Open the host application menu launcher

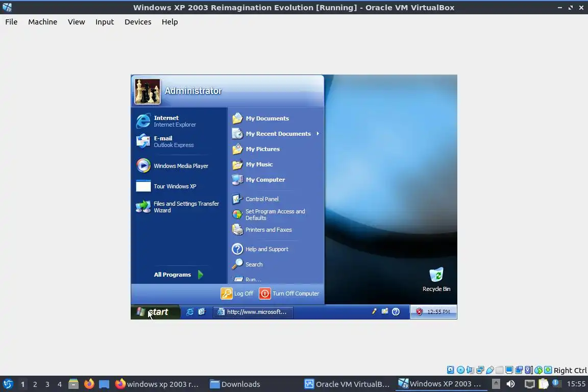coord(8,384)
